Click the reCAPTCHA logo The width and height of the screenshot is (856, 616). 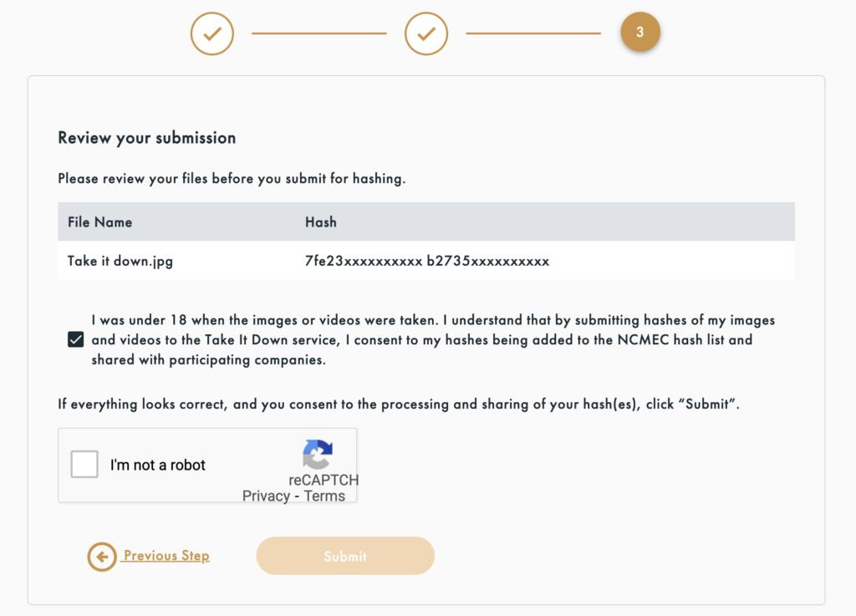tap(318, 454)
